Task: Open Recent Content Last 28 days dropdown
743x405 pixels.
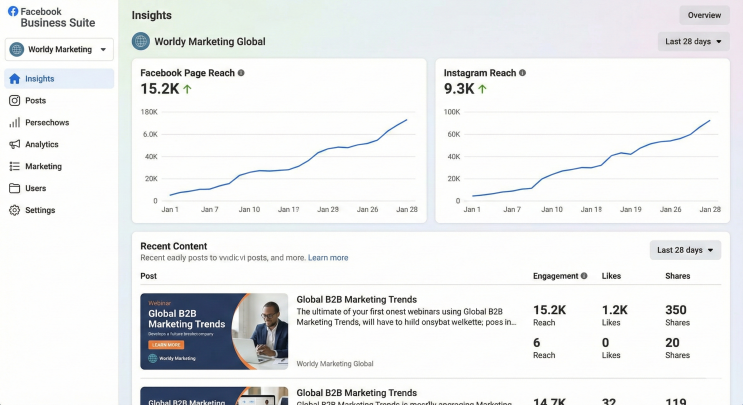Action: tap(685, 250)
